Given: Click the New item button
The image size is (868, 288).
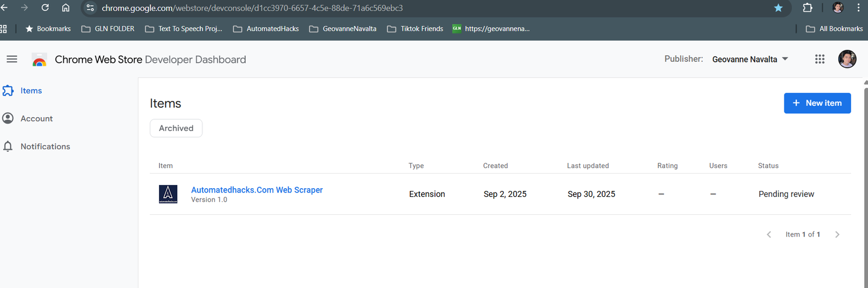Looking at the screenshot, I should click(x=817, y=103).
